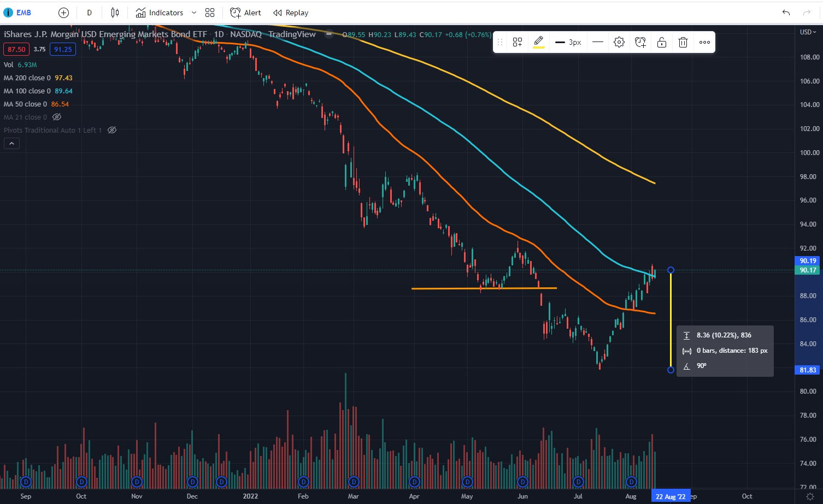Open the three-dots more menu on drawing toolbar
The image size is (823, 504).
704,42
